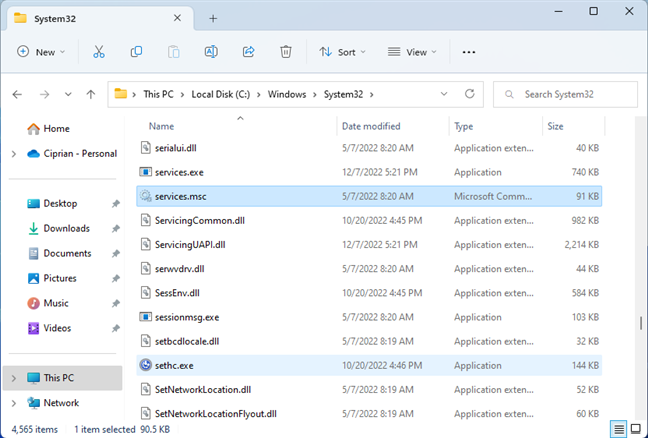Go up one folder level arrow
Viewport: 648px width, 438px height.
coord(91,95)
